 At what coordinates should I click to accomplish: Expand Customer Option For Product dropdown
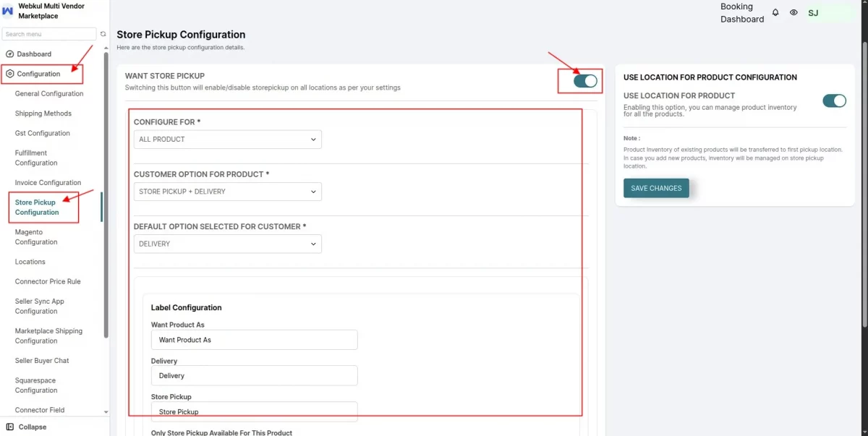(x=228, y=192)
